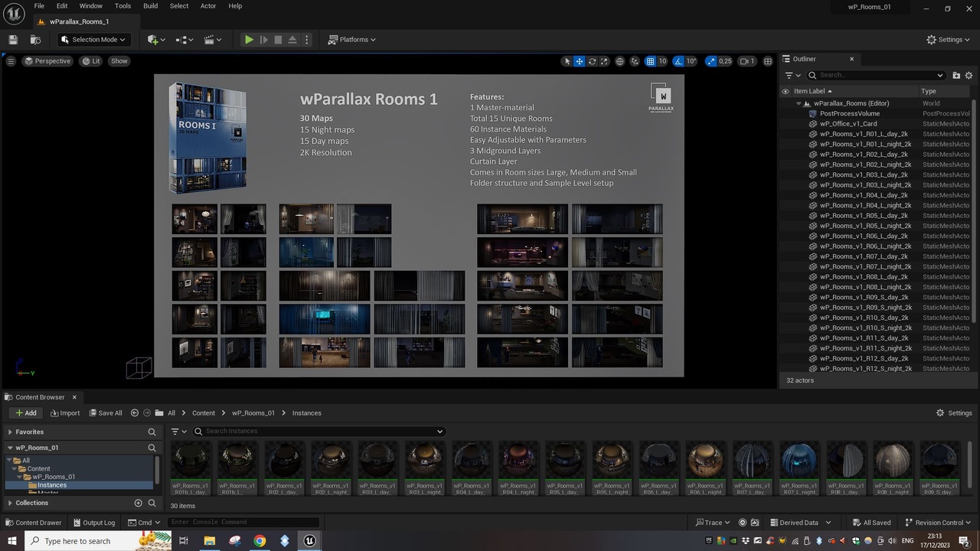The height and width of the screenshot is (551, 980).
Task: Click the Skip/advance frame button
Action: (263, 40)
